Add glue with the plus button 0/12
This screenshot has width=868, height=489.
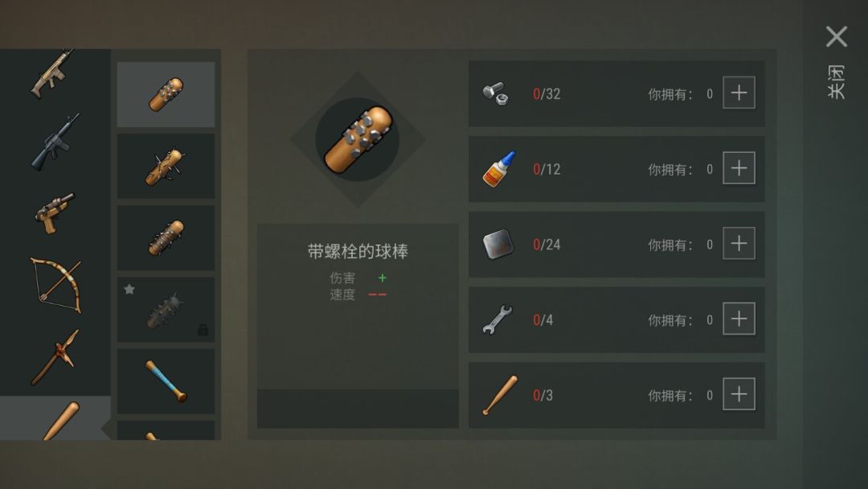739,168
